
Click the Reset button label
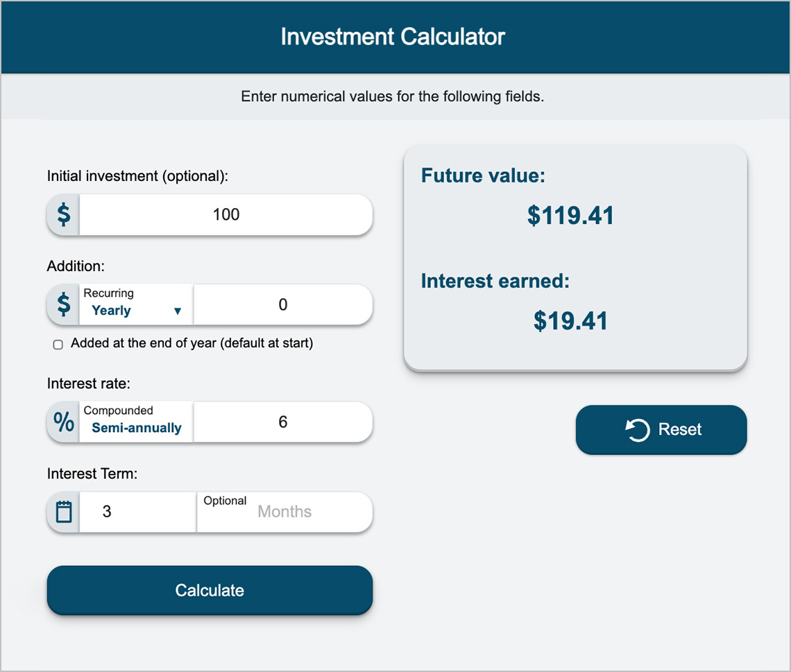680,430
